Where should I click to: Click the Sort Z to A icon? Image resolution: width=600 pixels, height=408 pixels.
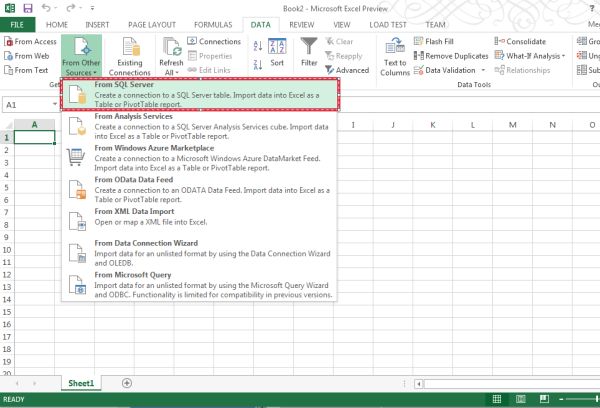(258, 65)
